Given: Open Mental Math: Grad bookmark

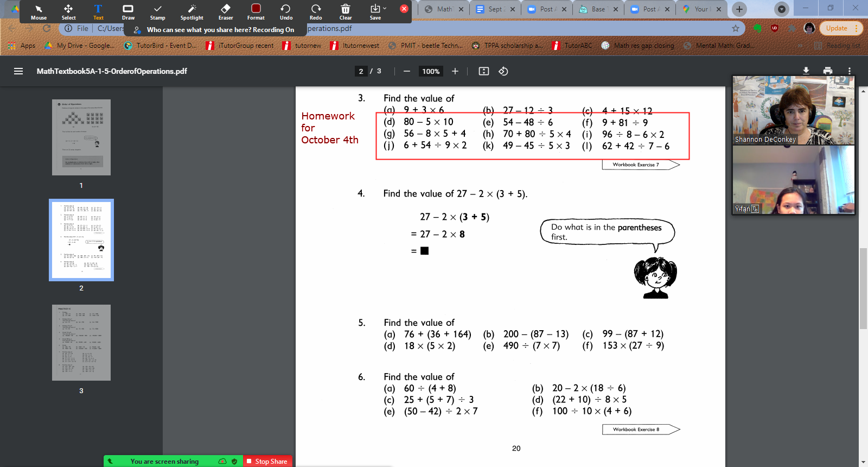Looking at the screenshot, I should 719,46.
